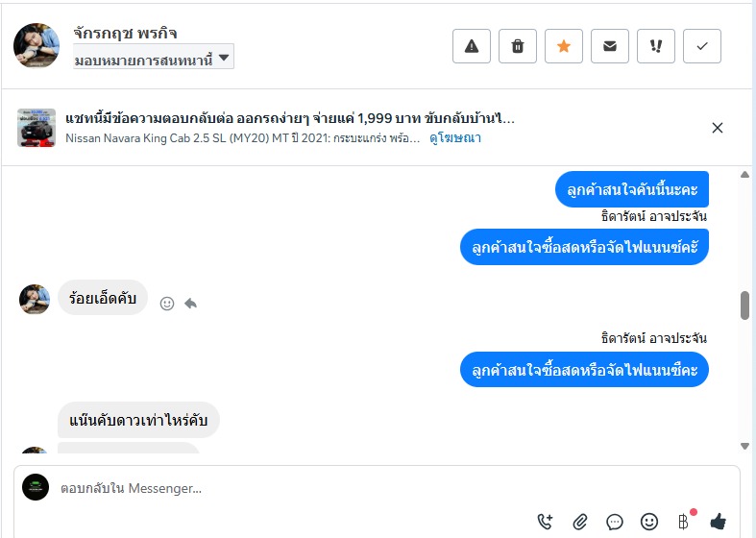Attach a file with paperclip icon
Viewport: 756px width, 538px height.
[x=580, y=522]
